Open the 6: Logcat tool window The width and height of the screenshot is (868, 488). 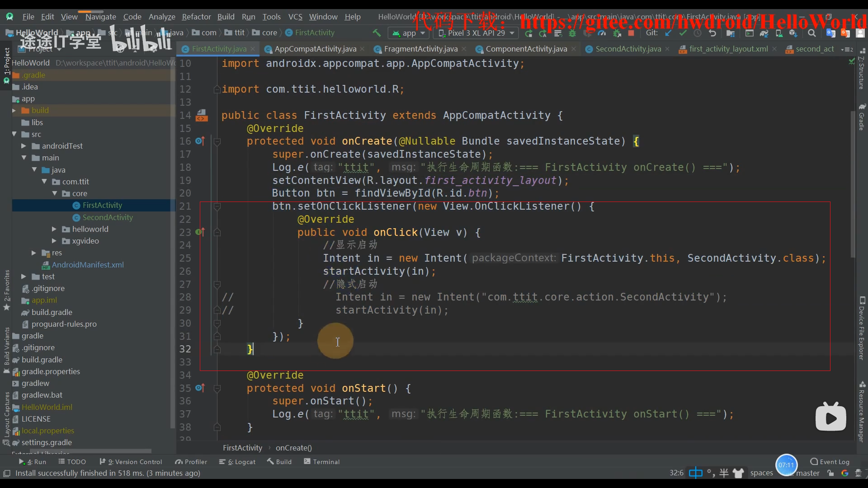tap(237, 462)
